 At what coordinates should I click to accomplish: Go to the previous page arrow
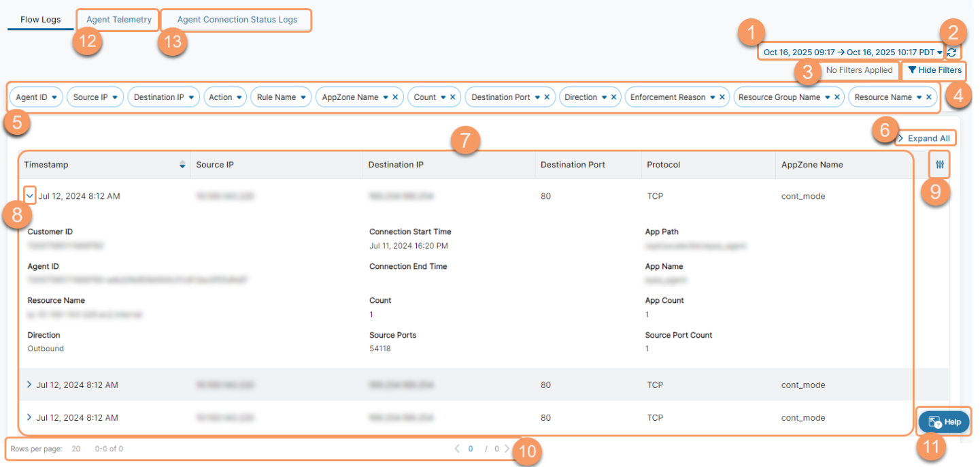coord(458,449)
